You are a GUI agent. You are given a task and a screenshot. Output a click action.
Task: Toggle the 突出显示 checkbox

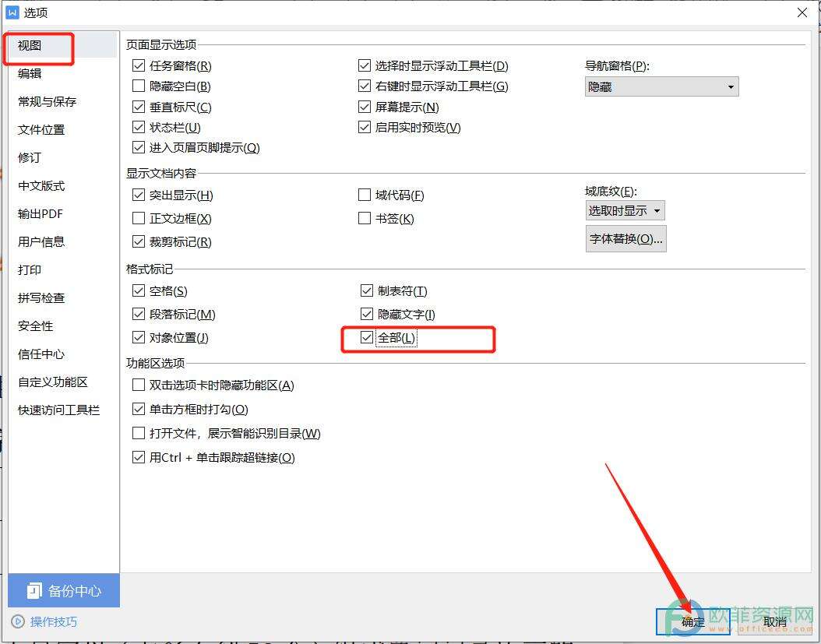(x=139, y=195)
